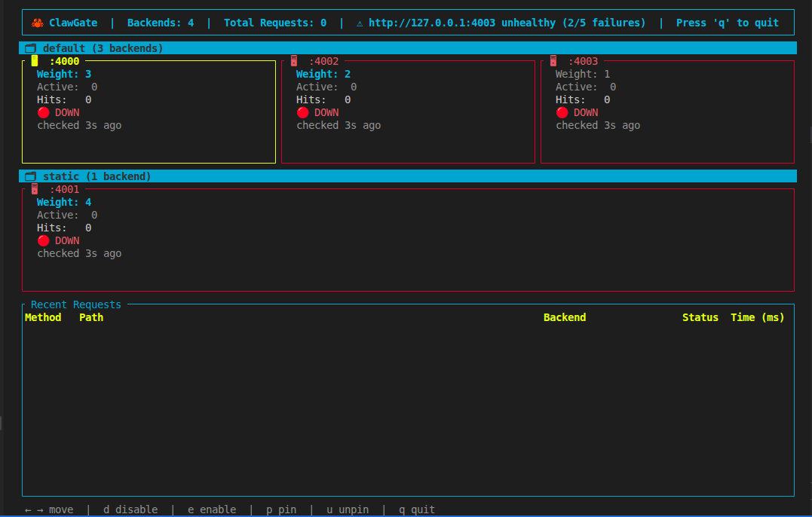Click the 'Backends: 4' header entry

(161, 23)
